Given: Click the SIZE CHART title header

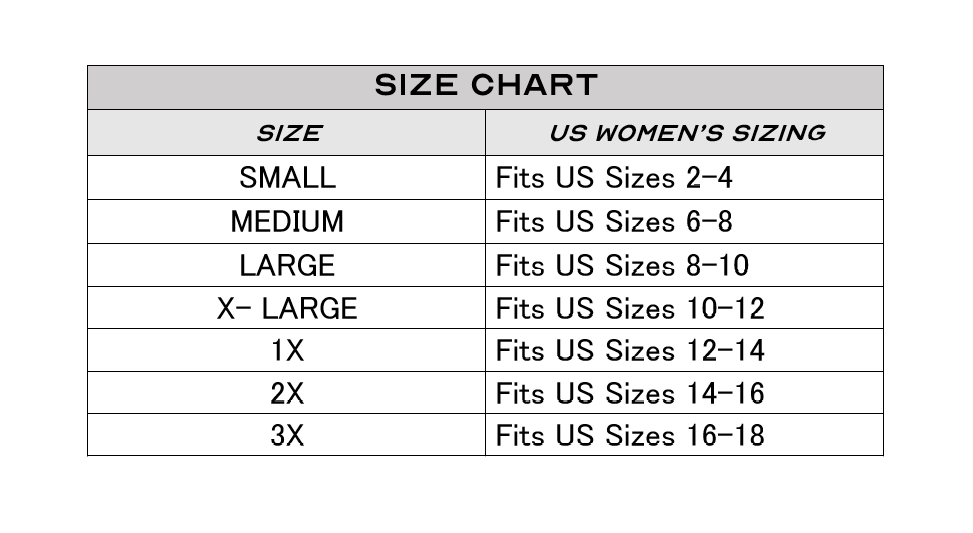Looking at the screenshot, I should 485,86.
